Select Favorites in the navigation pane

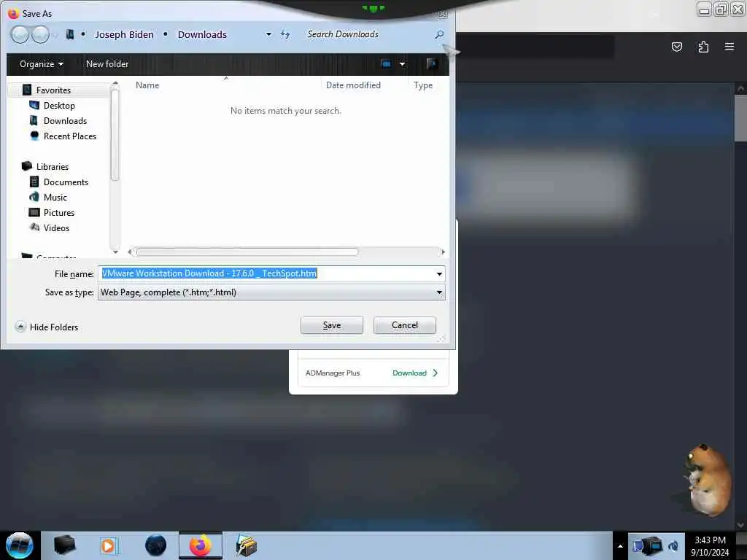tap(53, 90)
